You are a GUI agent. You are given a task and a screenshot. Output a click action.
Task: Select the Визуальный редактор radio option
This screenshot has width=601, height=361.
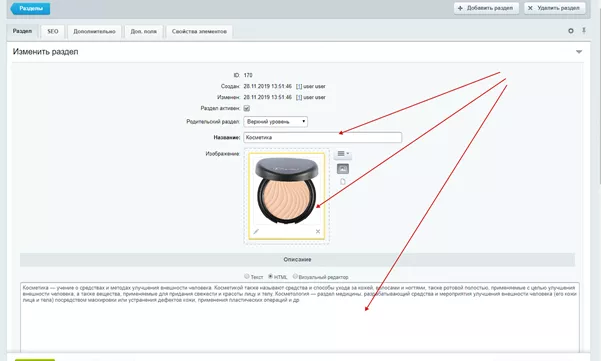295,276
